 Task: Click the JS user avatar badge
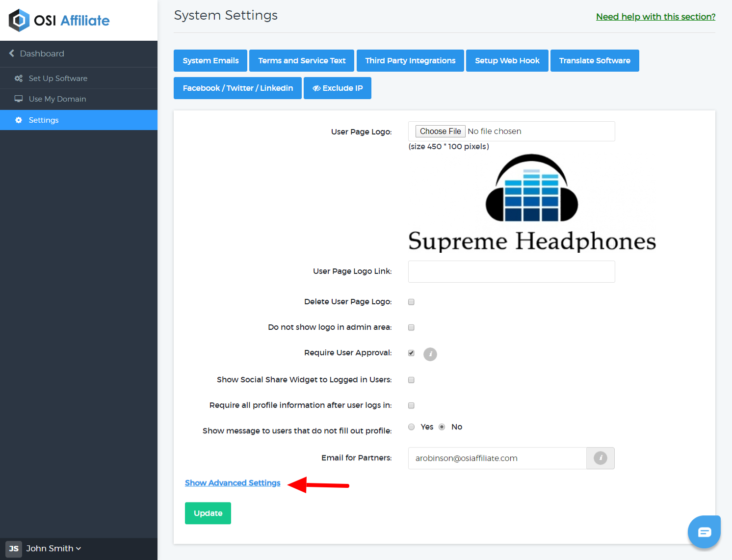tap(14, 549)
